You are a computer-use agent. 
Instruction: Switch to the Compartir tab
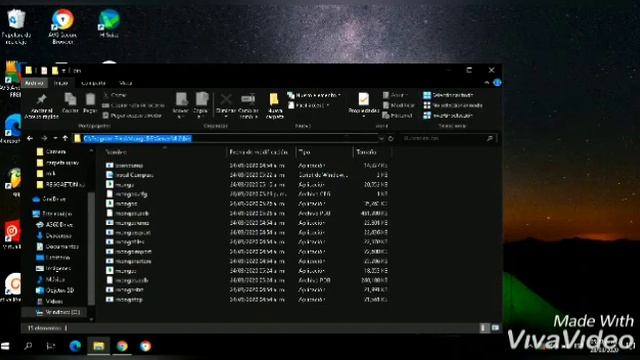coord(93,83)
